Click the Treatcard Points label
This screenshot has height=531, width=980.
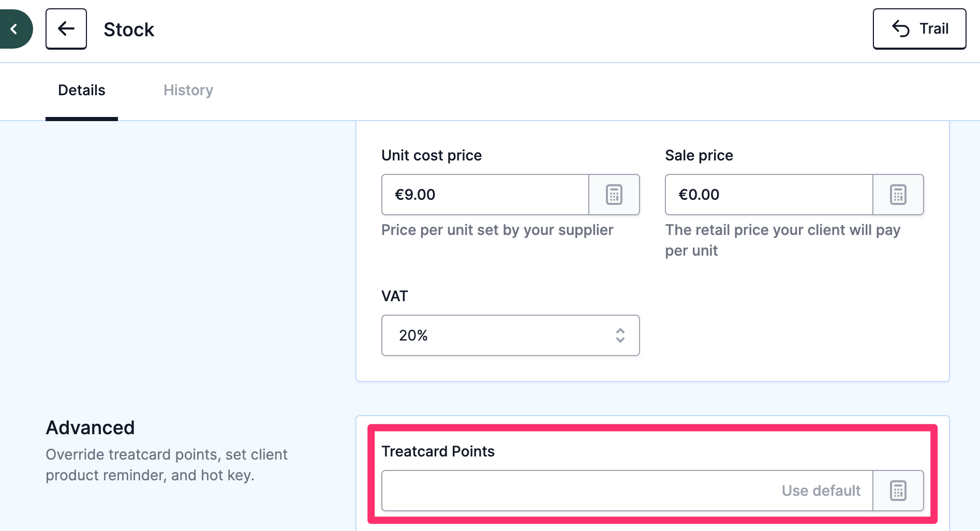point(438,451)
